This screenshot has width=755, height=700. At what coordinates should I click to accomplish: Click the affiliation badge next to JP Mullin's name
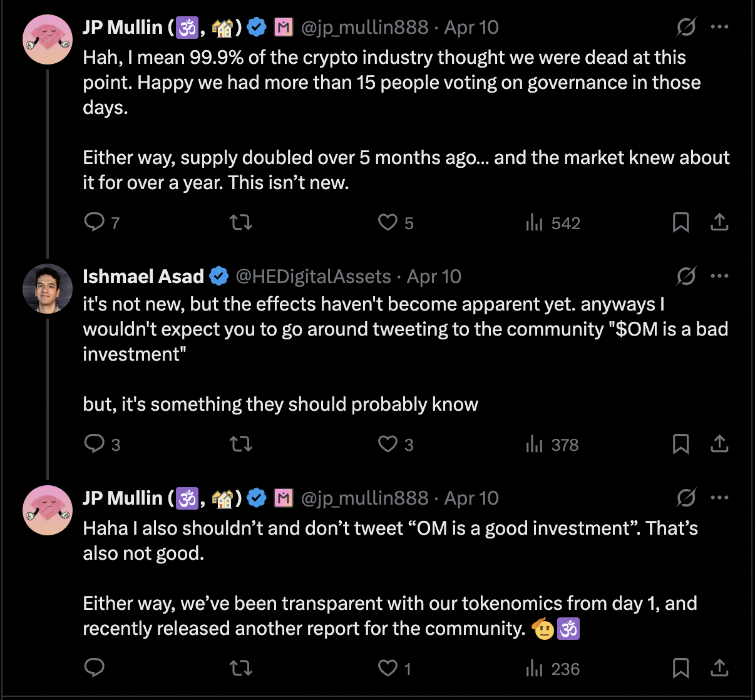tap(284, 27)
